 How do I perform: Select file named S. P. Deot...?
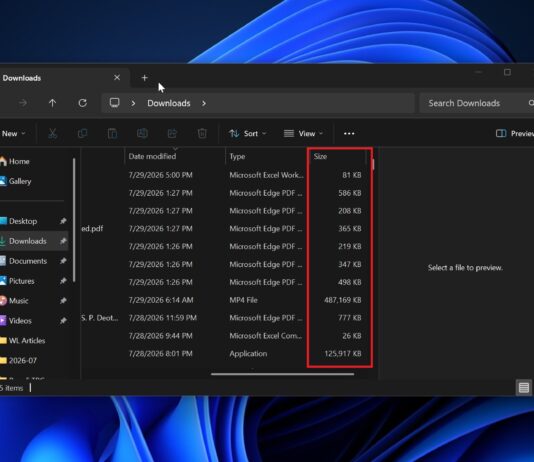click(227, 318)
